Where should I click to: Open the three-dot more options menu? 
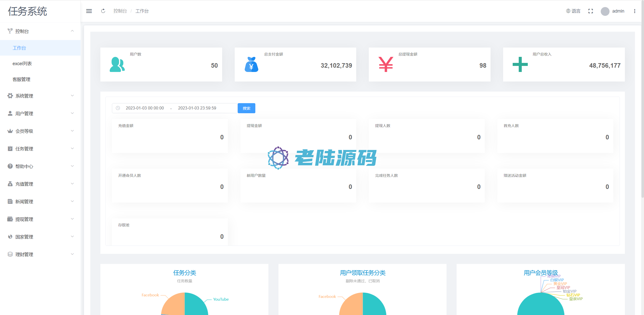tap(635, 11)
